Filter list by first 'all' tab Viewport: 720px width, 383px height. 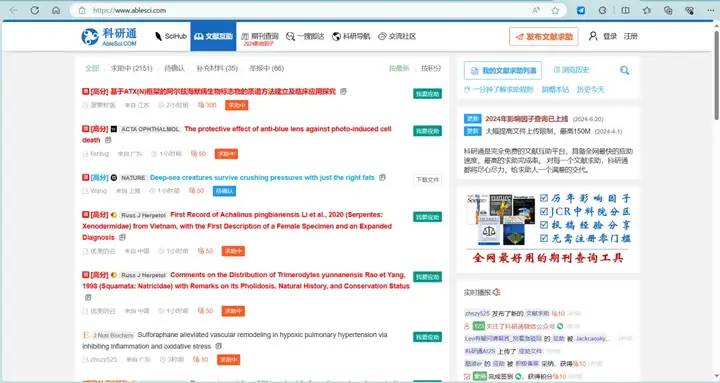tap(92, 68)
